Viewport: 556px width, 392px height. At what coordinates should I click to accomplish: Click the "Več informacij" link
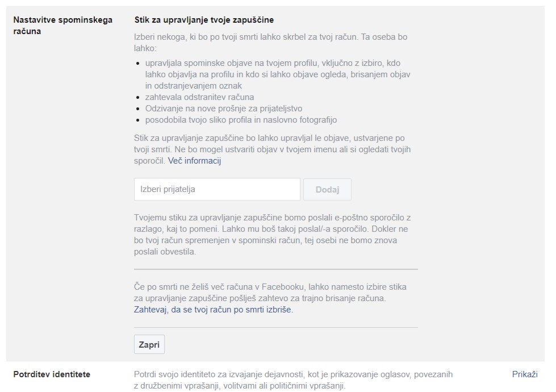[194, 161]
